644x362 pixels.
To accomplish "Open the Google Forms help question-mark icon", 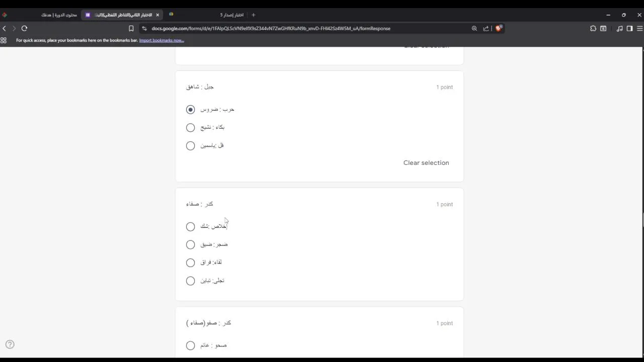I will pos(10,344).
